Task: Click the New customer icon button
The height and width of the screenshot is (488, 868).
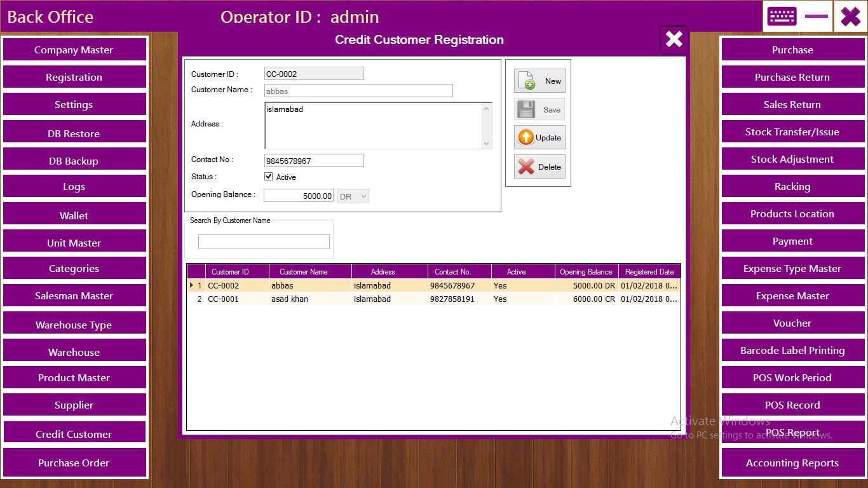Action: click(x=527, y=81)
